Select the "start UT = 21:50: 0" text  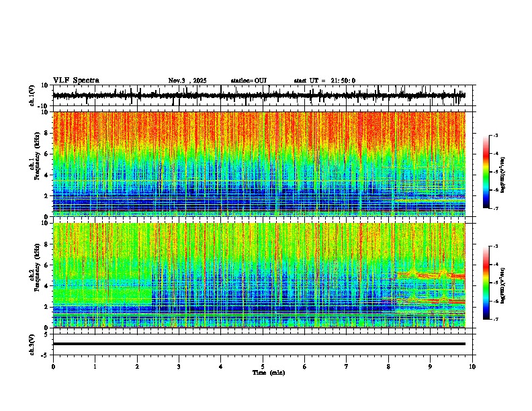pyautogui.click(x=324, y=81)
